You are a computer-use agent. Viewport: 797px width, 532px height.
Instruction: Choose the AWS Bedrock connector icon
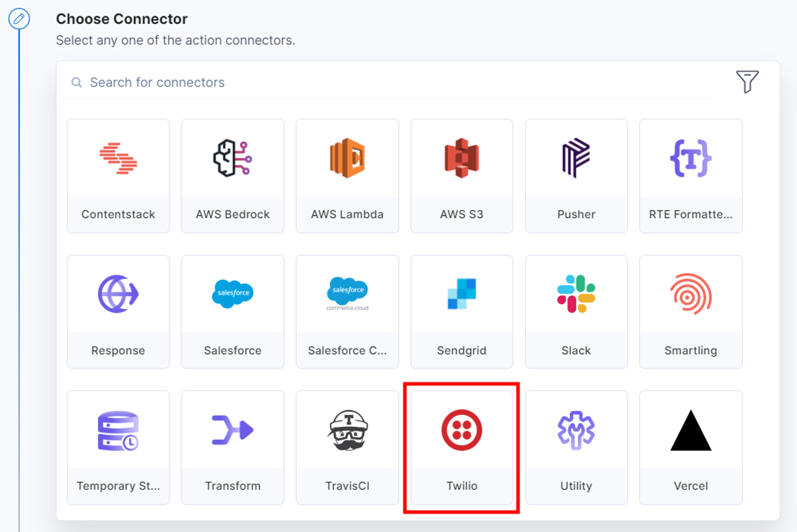pyautogui.click(x=232, y=158)
